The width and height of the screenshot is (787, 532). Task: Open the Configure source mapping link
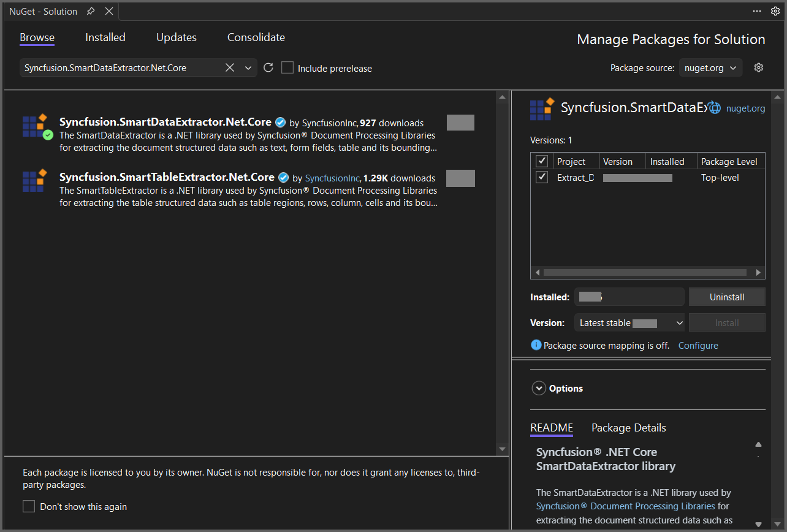pyautogui.click(x=698, y=346)
